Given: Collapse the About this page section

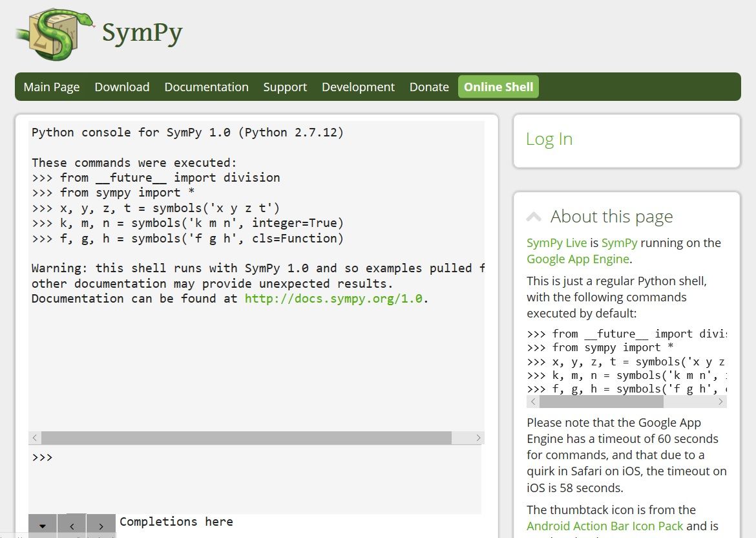Looking at the screenshot, I should tap(534, 216).
